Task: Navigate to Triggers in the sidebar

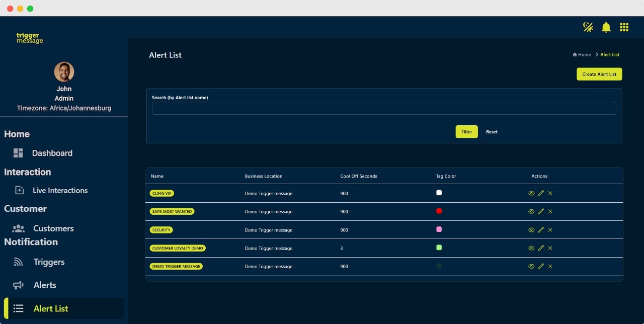Action: (49, 262)
